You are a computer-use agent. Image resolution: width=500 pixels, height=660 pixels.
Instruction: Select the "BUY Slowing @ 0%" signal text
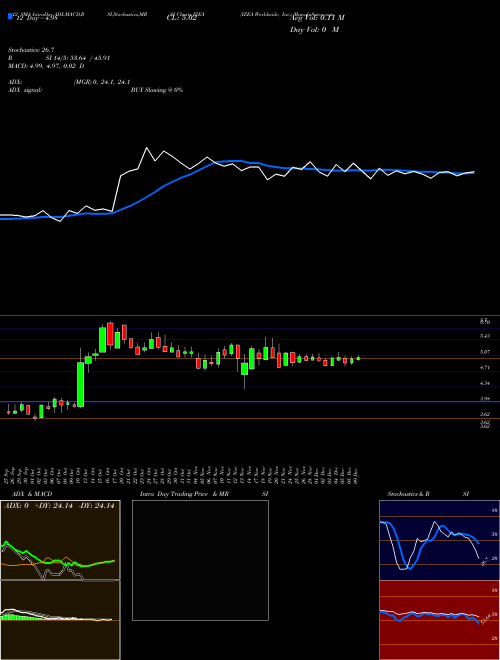157,90
